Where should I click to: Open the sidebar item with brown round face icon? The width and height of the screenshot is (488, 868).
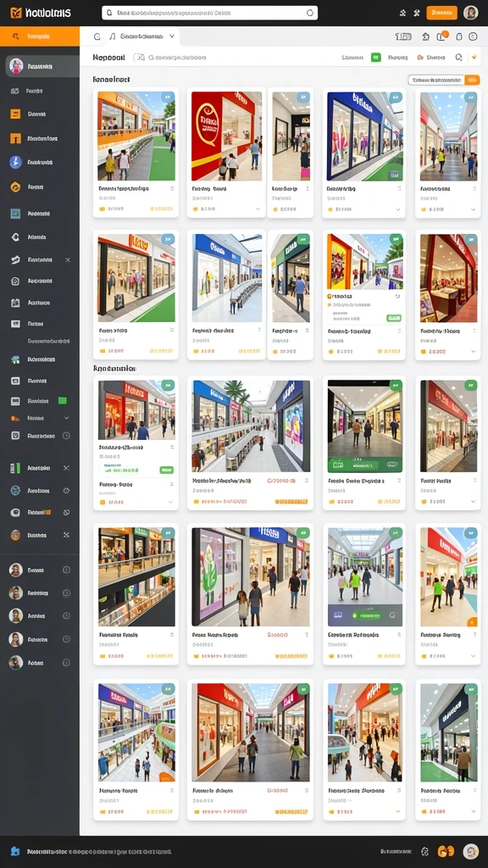tap(40, 536)
